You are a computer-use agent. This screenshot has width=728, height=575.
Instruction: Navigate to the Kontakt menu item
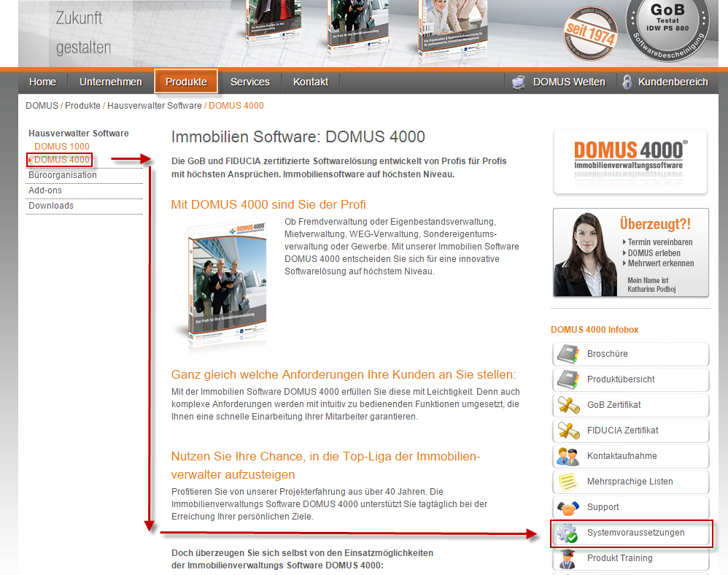[311, 82]
